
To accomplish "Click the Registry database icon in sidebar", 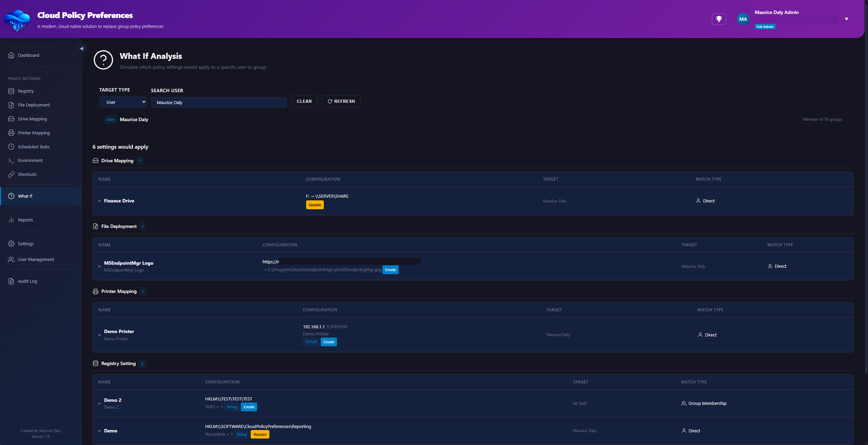I will point(11,91).
